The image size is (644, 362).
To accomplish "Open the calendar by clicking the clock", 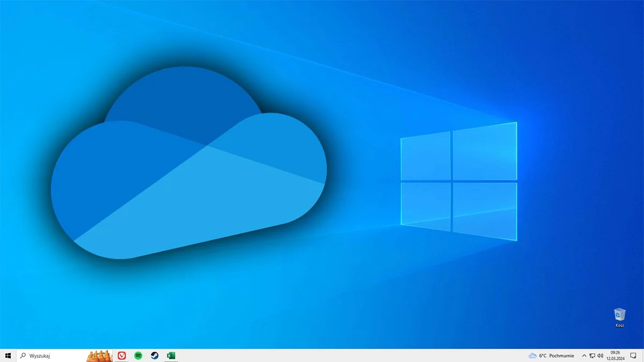I will 615,356.
